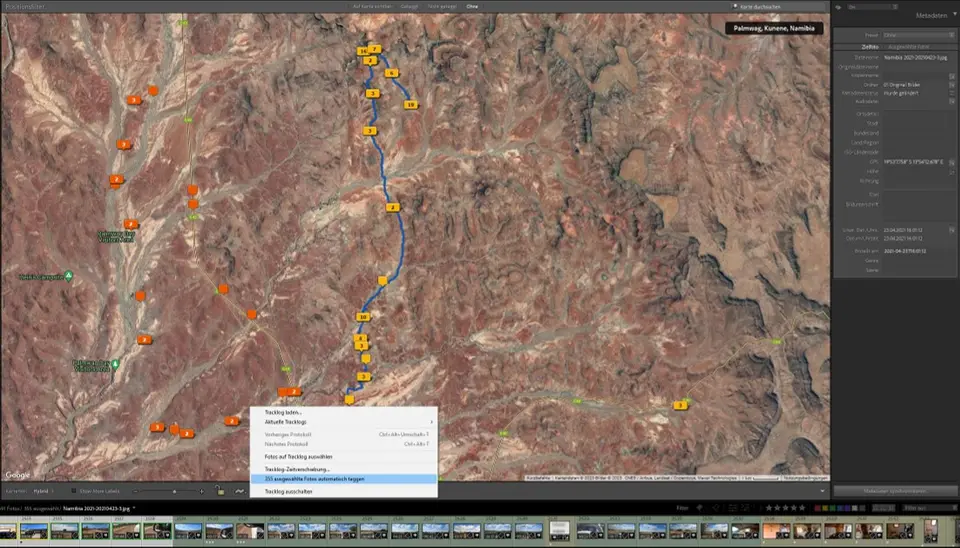Screen dimensions: 960x548
Task: Click Nutzungsbedingungen link at map bottom right
Action: tap(806, 478)
